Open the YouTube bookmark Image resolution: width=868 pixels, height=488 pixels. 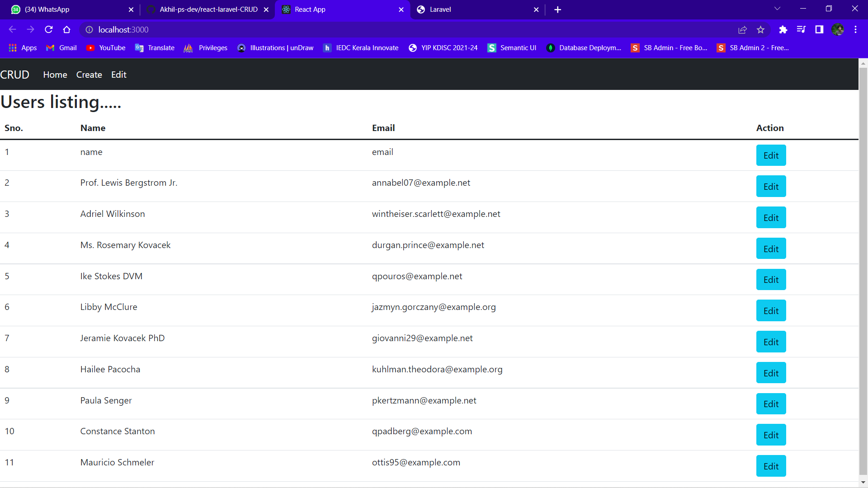pyautogui.click(x=105, y=47)
